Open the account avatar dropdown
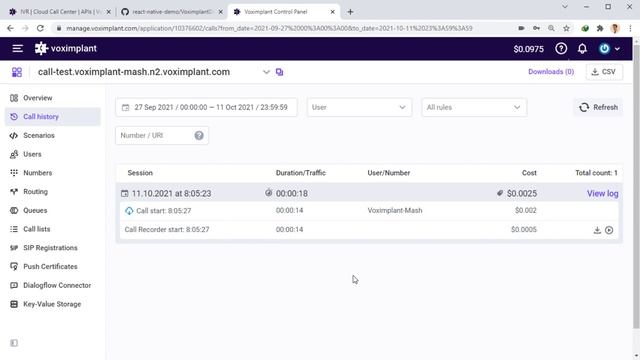The image size is (640, 360). click(x=609, y=49)
